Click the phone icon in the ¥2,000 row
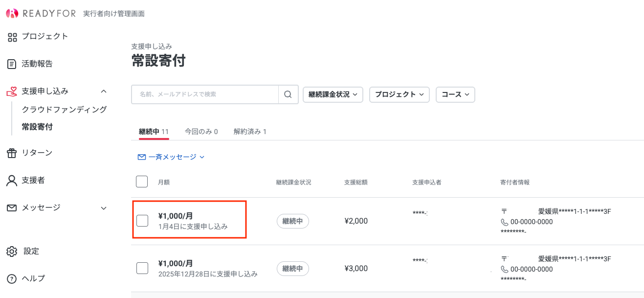 505,222
